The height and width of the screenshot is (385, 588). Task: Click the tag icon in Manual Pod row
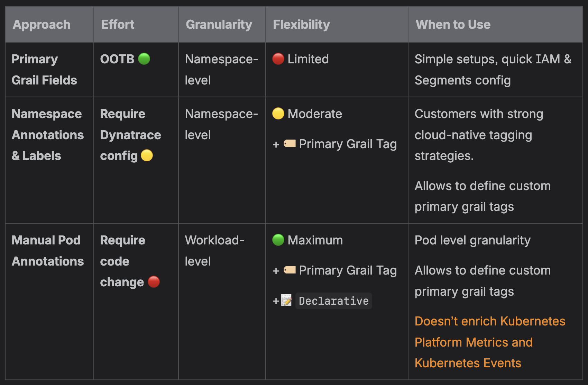coord(290,270)
